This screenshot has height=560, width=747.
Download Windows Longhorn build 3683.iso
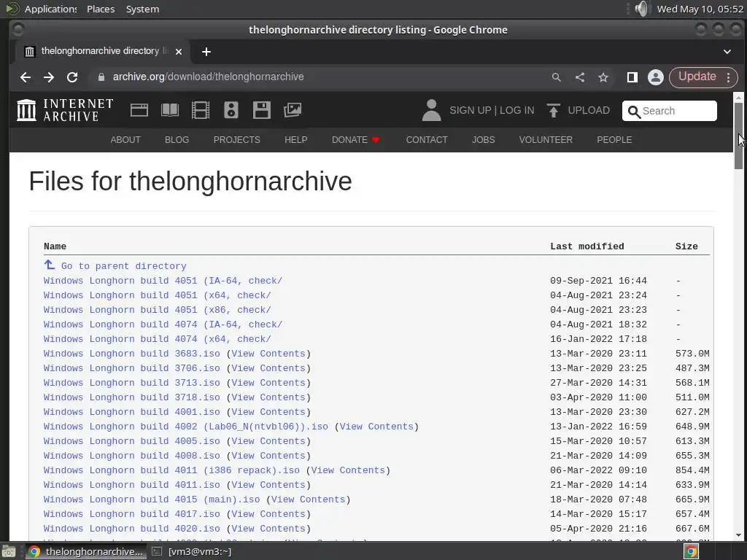[x=132, y=354]
